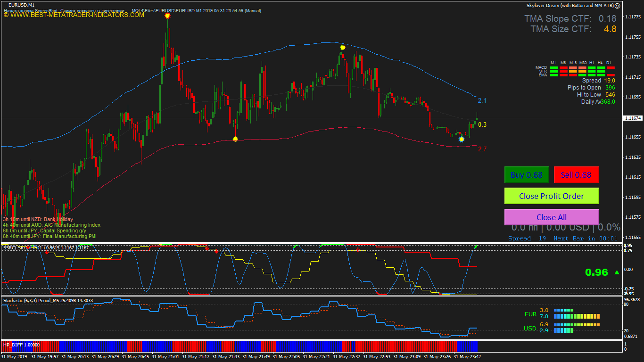Click the sun marker on the red lower band
Screen dimensions: 644x362
[x=235, y=139]
